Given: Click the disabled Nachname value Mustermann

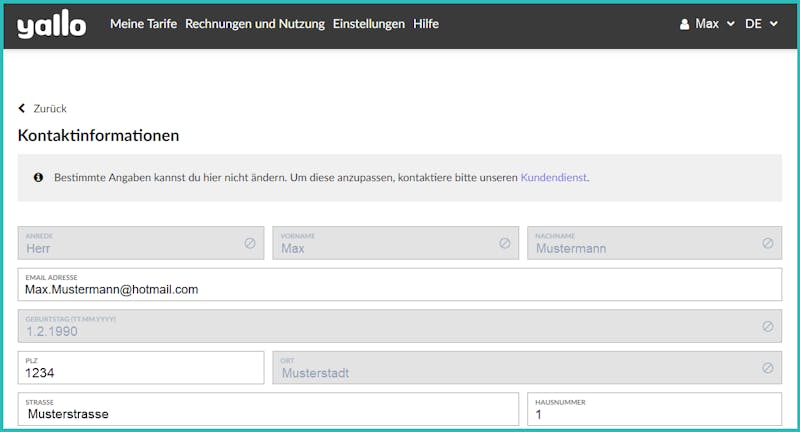Looking at the screenshot, I should (571, 248).
